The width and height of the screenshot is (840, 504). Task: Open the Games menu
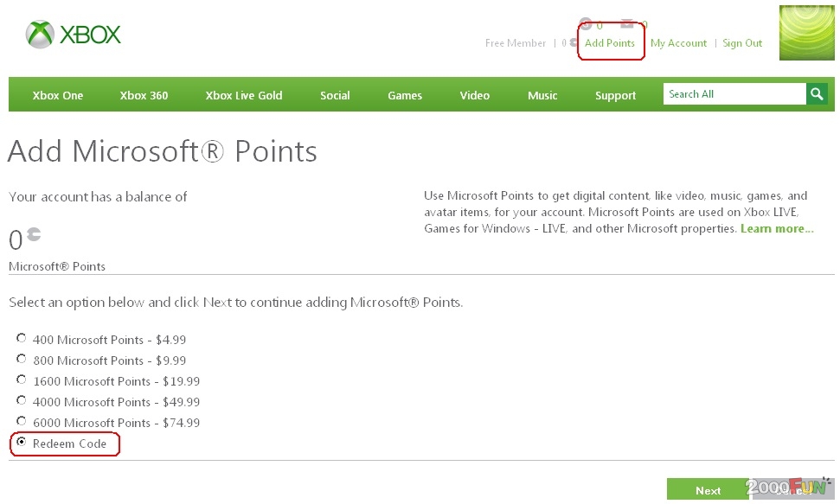405,95
